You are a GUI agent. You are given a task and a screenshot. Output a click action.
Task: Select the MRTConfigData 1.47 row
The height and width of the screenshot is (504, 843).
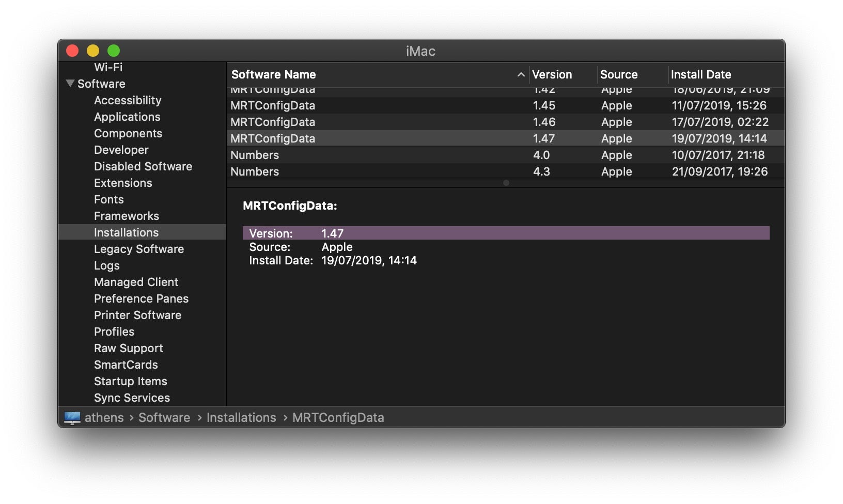506,138
